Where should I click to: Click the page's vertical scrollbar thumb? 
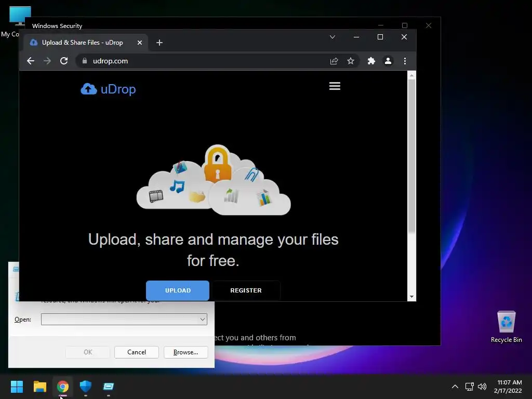(x=411, y=156)
